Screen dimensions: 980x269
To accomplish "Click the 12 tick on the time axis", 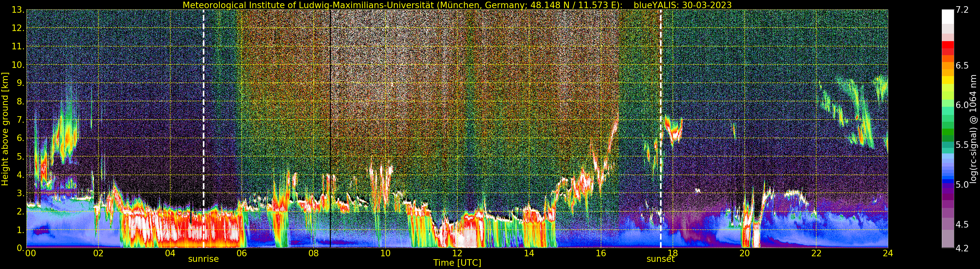I will pyautogui.click(x=457, y=253).
